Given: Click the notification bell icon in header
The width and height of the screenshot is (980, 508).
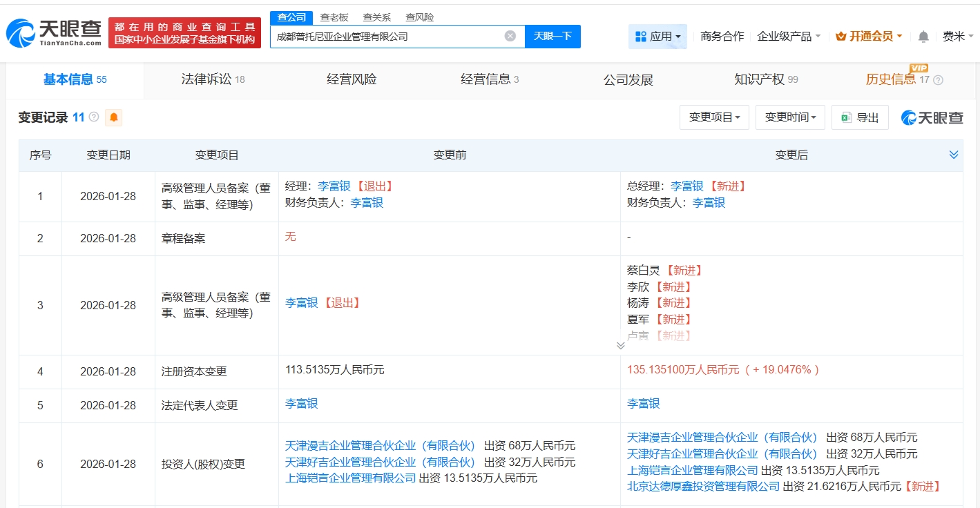Looking at the screenshot, I should pos(923,37).
